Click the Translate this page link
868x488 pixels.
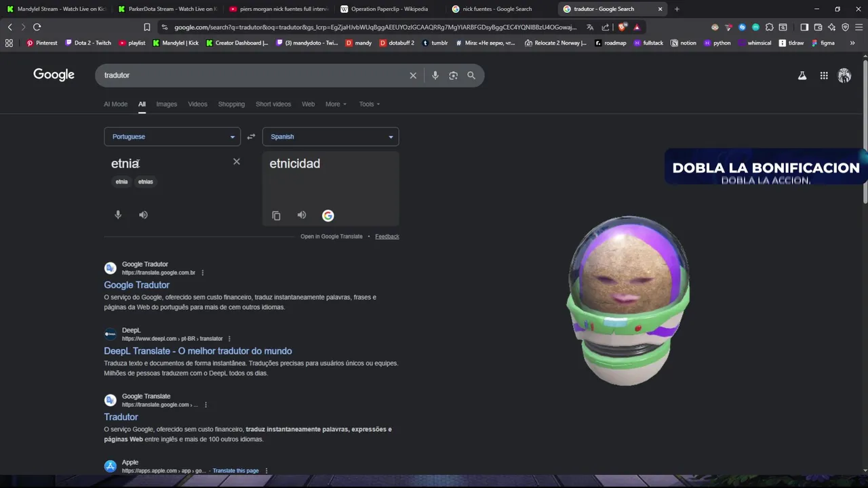pos(235,471)
